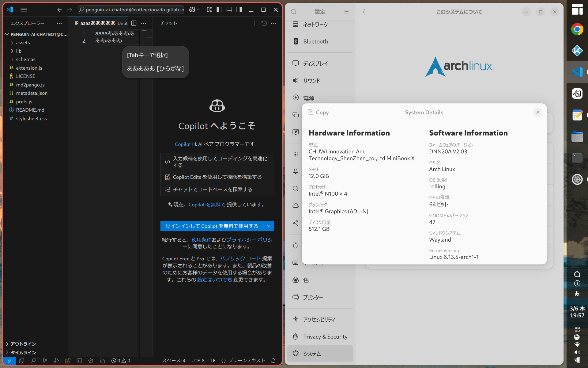588x368 pixels.
Task: Open Source Control from the branch icon
Action: click(45, 361)
